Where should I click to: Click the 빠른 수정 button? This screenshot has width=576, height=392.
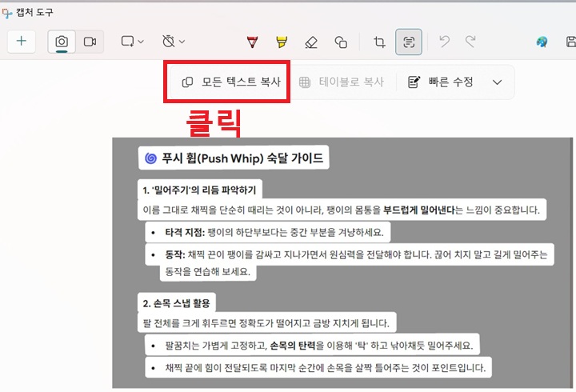coord(441,82)
